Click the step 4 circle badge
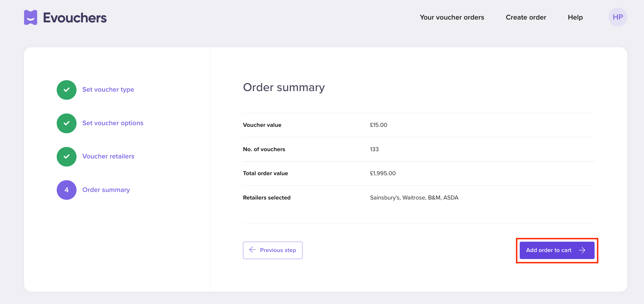Image resolution: width=644 pixels, height=304 pixels. click(66, 190)
